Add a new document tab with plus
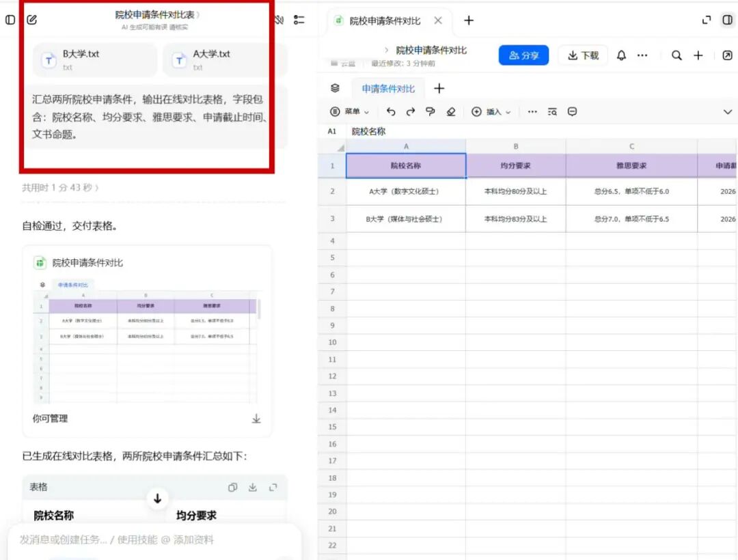 [469, 20]
